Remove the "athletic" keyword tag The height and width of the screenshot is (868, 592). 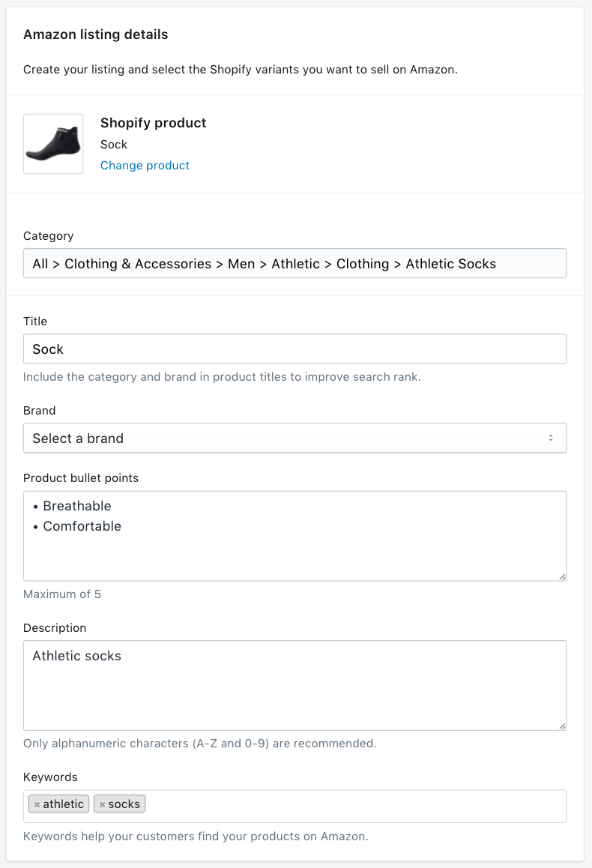tap(37, 804)
